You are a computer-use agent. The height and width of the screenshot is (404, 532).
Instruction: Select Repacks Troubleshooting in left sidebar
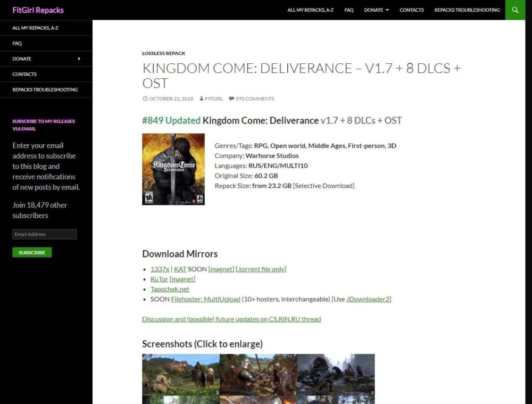pyautogui.click(x=46, y=89)
